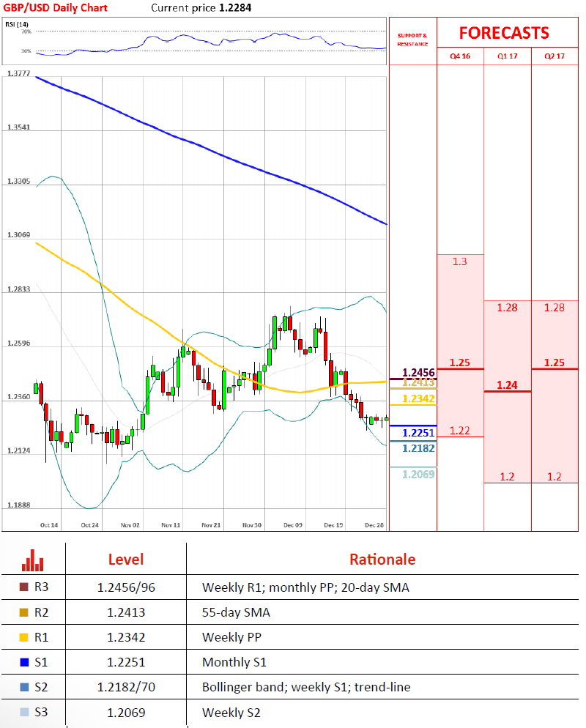The width and height of the screenshot is (586, 728).
Task: Select the R1 yellow color swatch
Action: pos(23,637)
